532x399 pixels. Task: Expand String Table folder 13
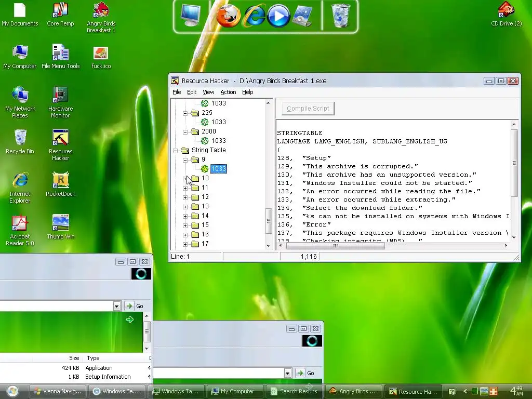coord(185,207)
